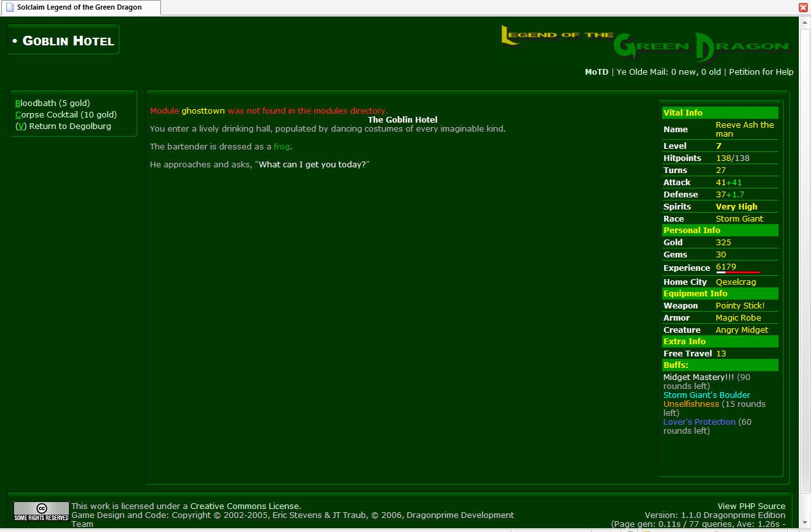This screenshot has width=811, height=532.
Task: Click the Creative Commons 'Some Rights Reserved' badge
Action: click(41, 511)
